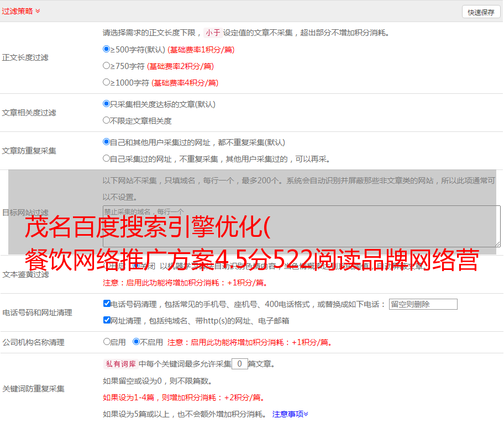Click the 电话号码和网址清理 row label
504x424 pixels.
[x=37, y=312]
